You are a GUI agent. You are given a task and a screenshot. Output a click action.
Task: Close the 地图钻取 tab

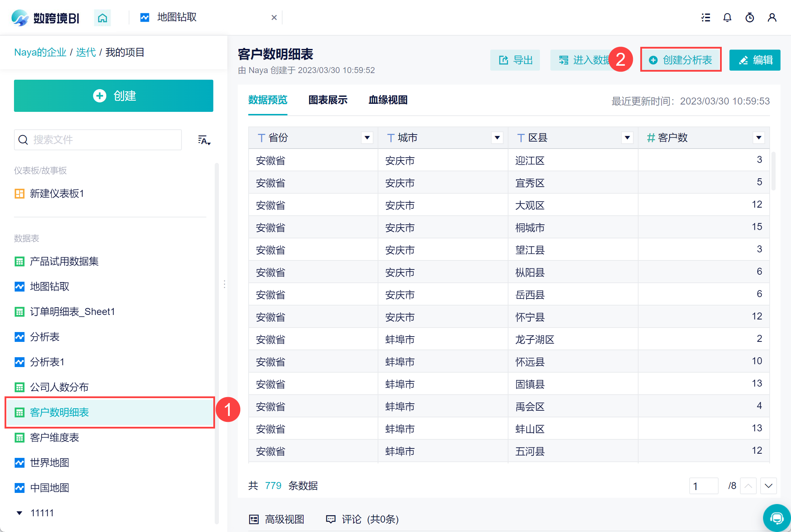pos(274,17)
